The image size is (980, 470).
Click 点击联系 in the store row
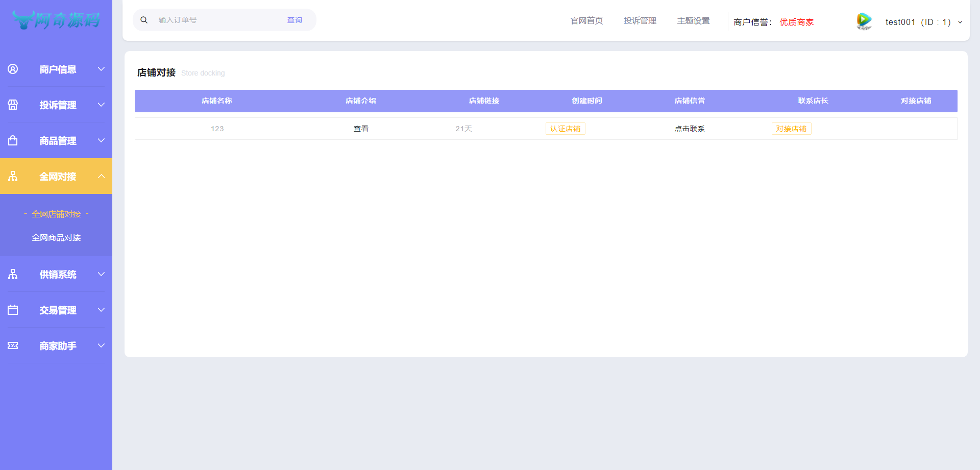690,129
